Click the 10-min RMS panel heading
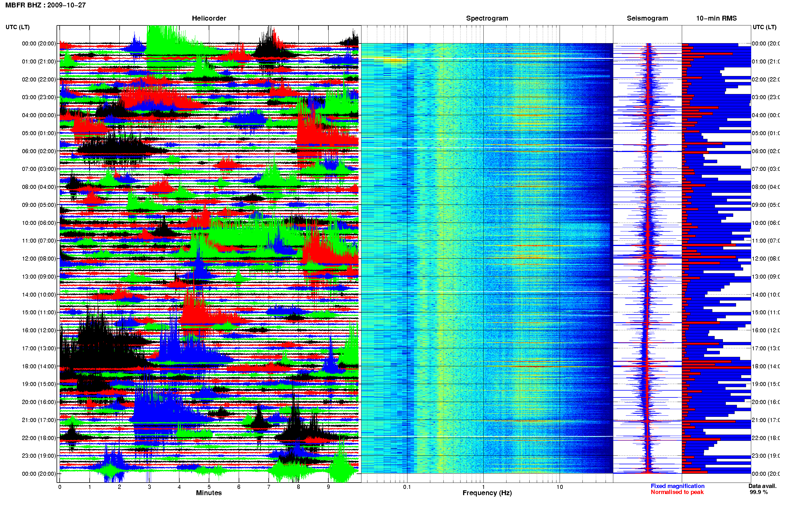 pos(716,18)
